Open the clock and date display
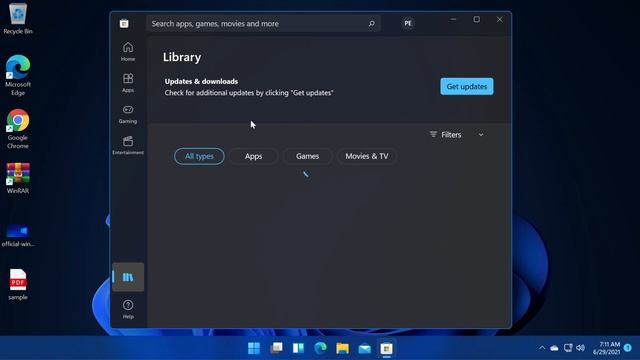The width and height of the screenshot is (640, 360). click(x=606, y=348)
